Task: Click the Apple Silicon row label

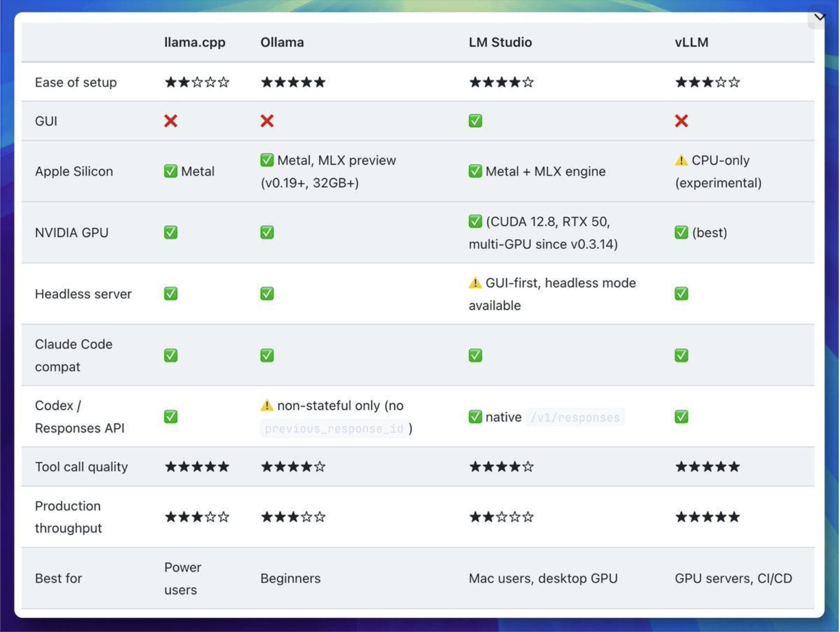Action: pyautogui.click(x=74, y=171)
